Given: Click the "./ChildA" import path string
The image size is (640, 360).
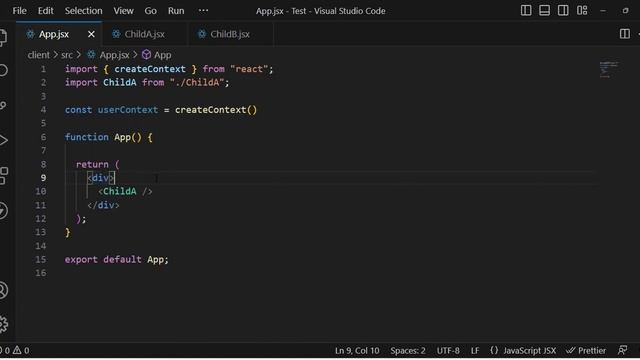Looking at the screenshot, I should 197,82.
